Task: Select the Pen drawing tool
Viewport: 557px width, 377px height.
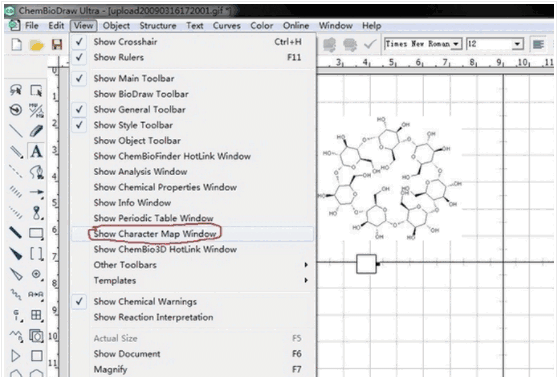Action: [x=36, y=172]
